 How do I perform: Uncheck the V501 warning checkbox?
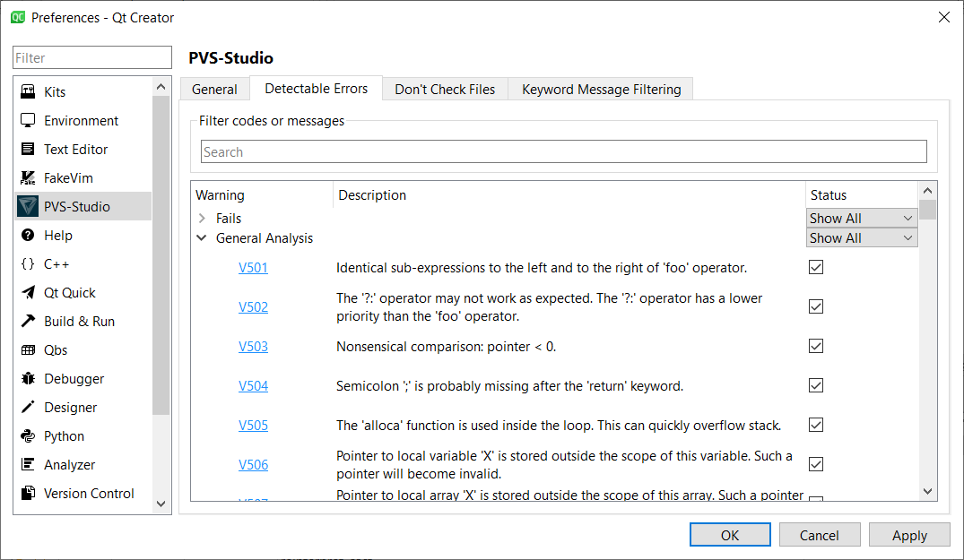point(816,267)
